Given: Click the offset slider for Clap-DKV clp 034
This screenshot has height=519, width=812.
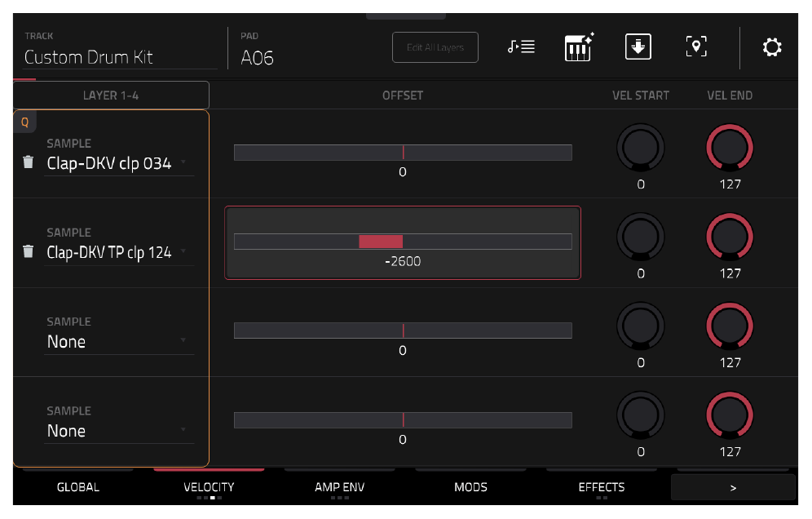Looking at the screenshot, I should tap(403, 153).
